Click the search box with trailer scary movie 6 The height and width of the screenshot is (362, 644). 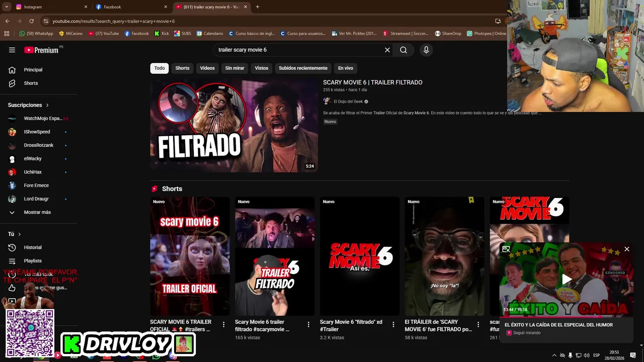(299, 50)
